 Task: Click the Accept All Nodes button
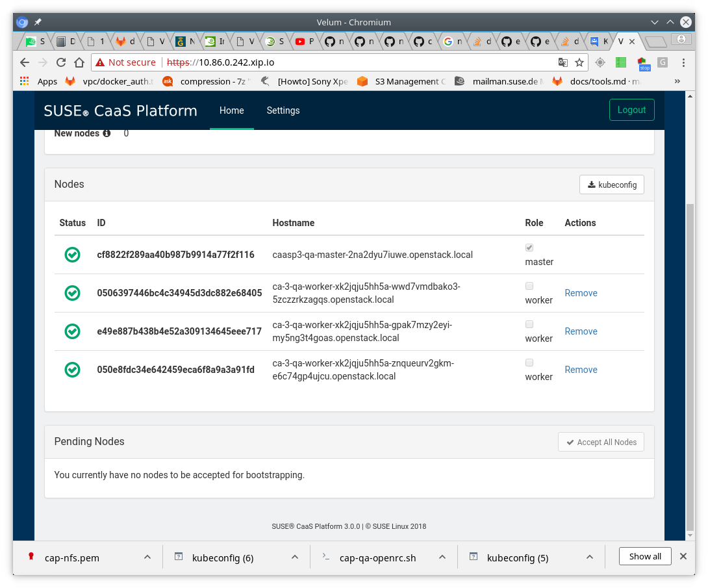601,442
